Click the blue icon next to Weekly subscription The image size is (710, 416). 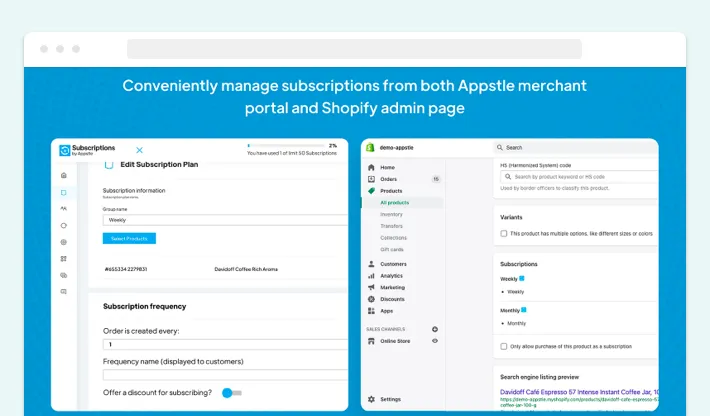coord(522,278)
